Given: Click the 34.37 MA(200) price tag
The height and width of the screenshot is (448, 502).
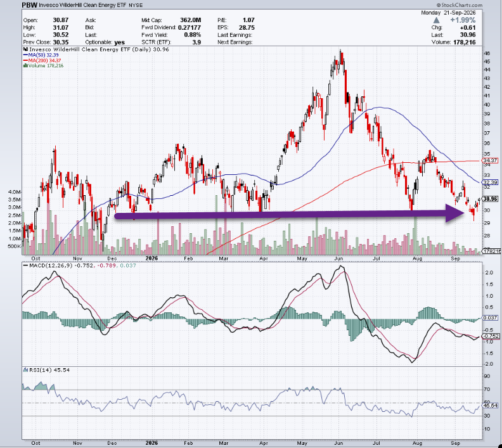Looking at the screenshot, I should [491, 160].
